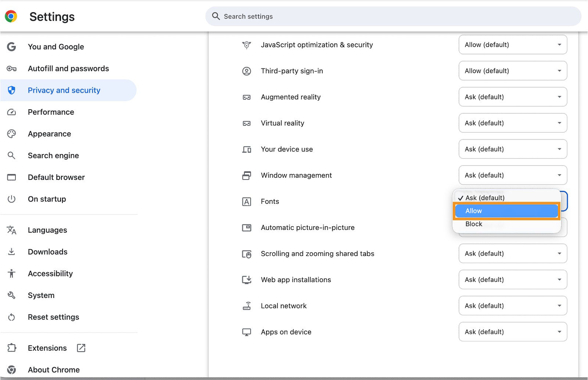Click the Google G icon in sidebar
This screenshot has height=380, width=588.
point(11,47)
